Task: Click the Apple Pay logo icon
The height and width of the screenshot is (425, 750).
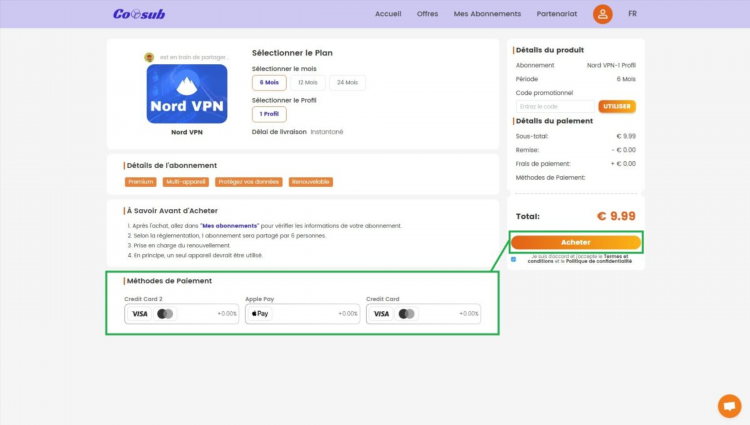Action: coord(260,314)
